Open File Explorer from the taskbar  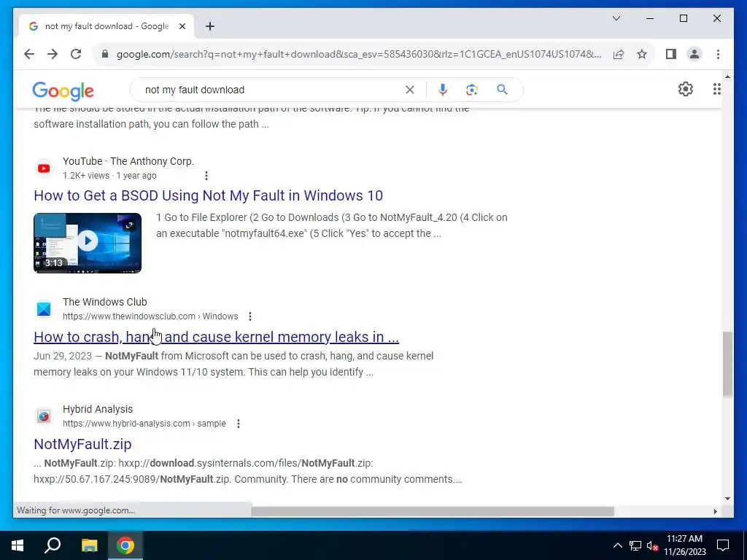89,545
